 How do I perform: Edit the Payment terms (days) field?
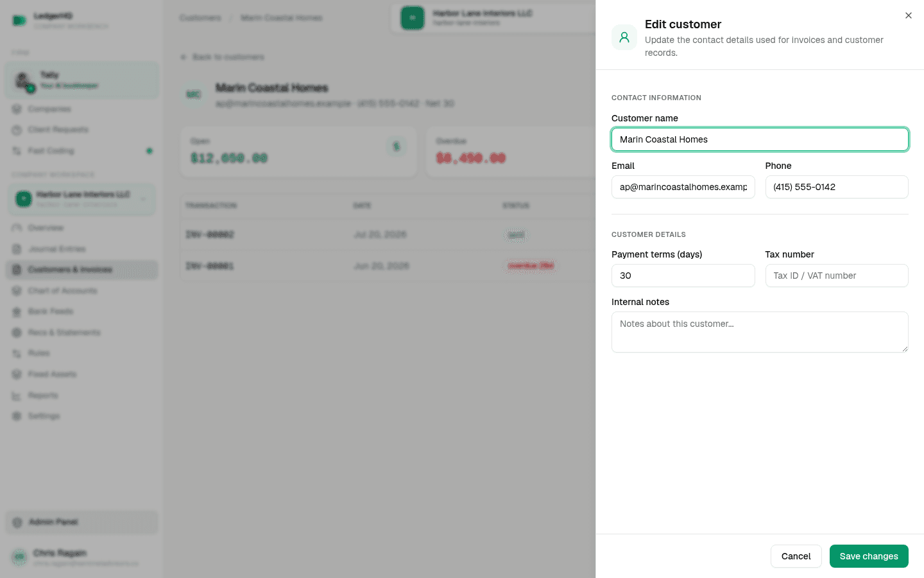tap(683, 276)
